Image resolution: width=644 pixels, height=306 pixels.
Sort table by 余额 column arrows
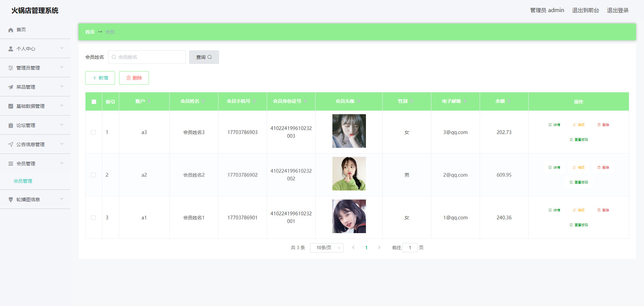click(508, 101)
